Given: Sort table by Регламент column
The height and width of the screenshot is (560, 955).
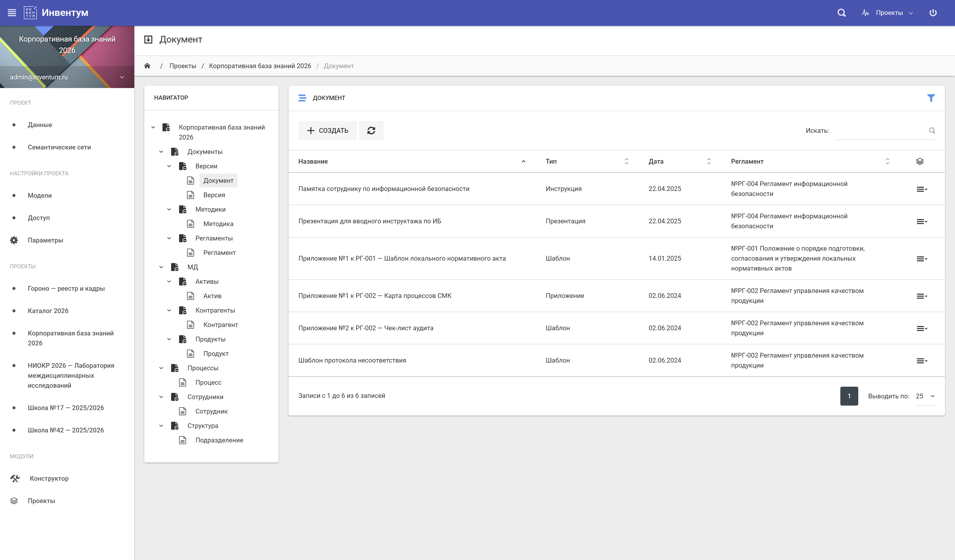Looking at the screenshot, I should [x=810, y=161].
